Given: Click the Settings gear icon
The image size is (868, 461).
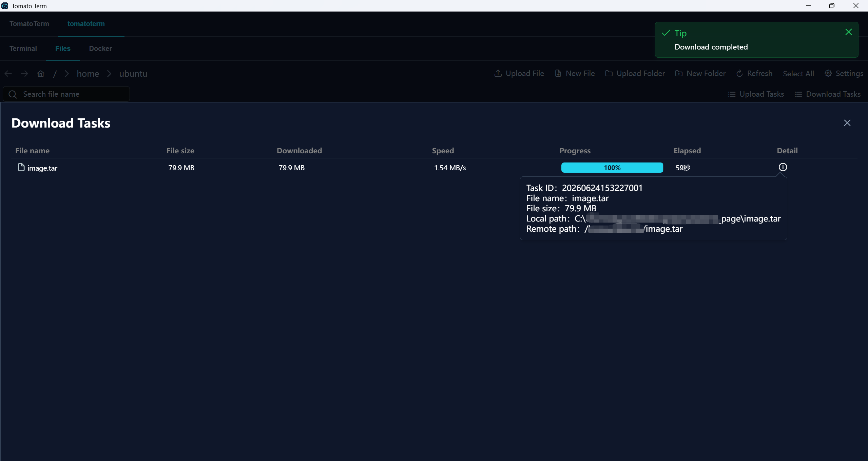Looking at the screenshot, I should [x=828, y=73].
